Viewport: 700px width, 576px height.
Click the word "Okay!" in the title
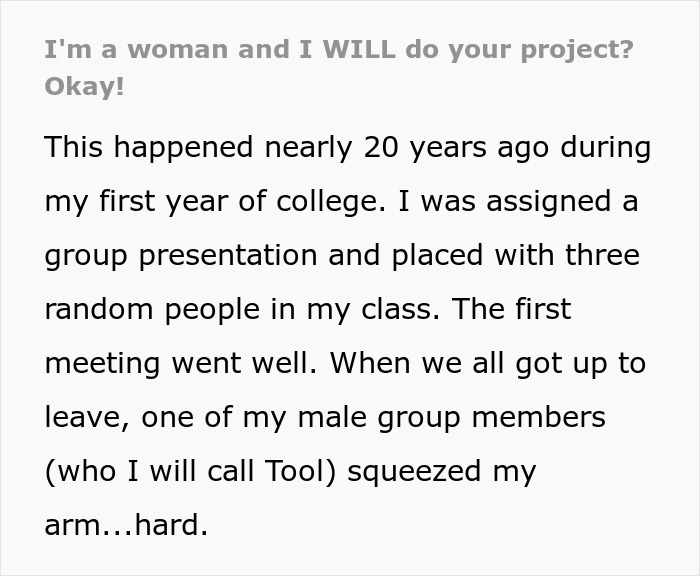[85, 86]
